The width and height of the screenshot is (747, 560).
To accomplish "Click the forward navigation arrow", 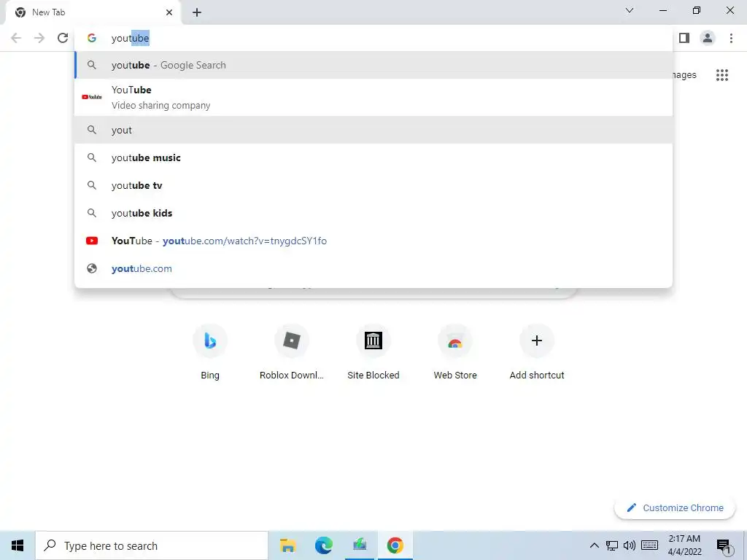I will (x=39, y=38).
